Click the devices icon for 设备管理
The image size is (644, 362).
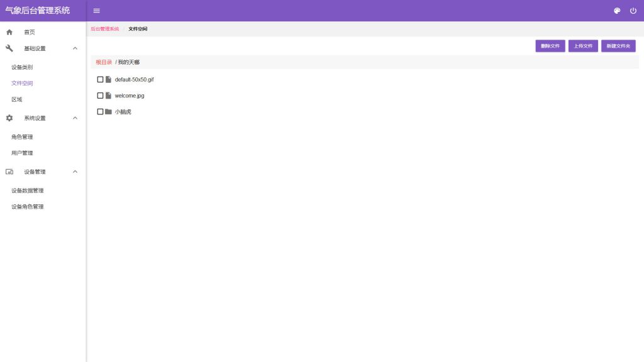coord(9,172)
